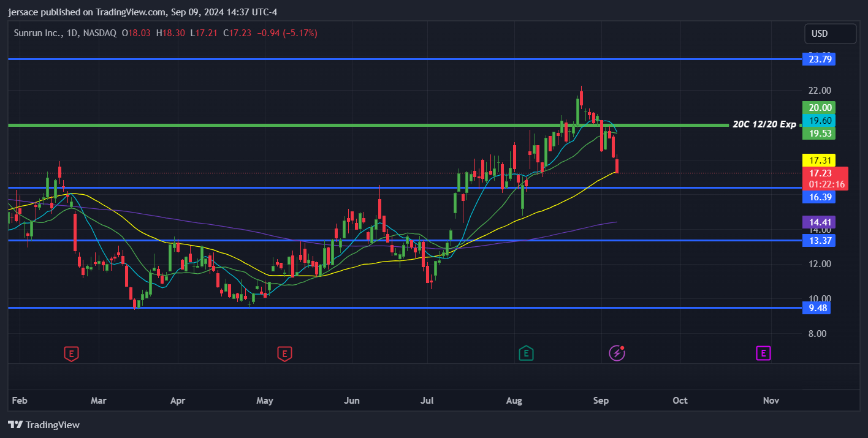Click the H18.30 high value
This screenshot has width=868, height=438.
[170, 33]
